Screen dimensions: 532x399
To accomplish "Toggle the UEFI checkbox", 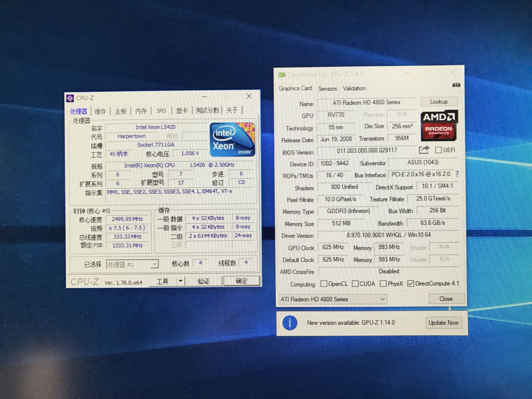I will pyautogui.click(x=438, y=150).
